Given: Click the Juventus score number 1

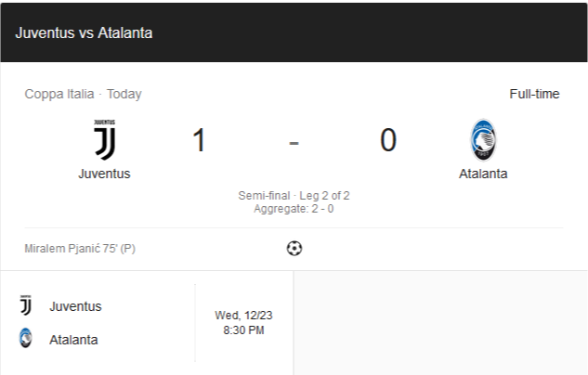Looking at the screenshot, I should tap(199, 140).
